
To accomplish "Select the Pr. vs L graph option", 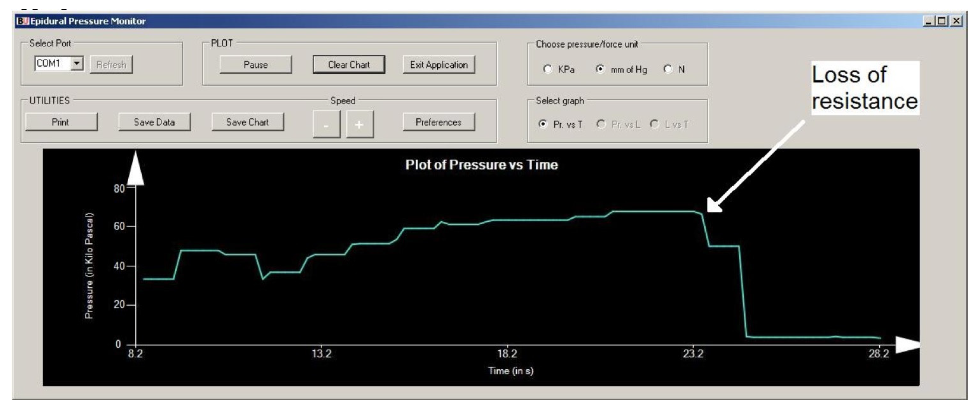I will click(601, 124).
